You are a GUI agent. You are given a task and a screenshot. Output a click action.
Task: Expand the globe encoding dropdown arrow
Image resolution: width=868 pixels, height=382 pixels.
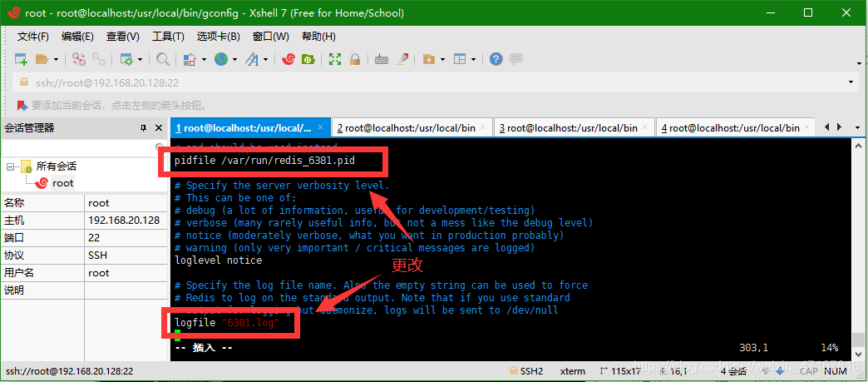234,59
